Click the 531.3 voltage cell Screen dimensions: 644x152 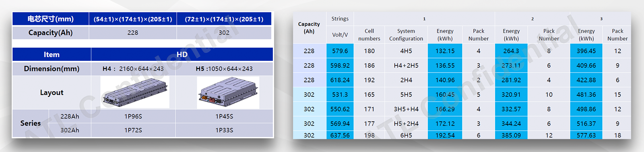pyautogui.click(x=340, y=94)
